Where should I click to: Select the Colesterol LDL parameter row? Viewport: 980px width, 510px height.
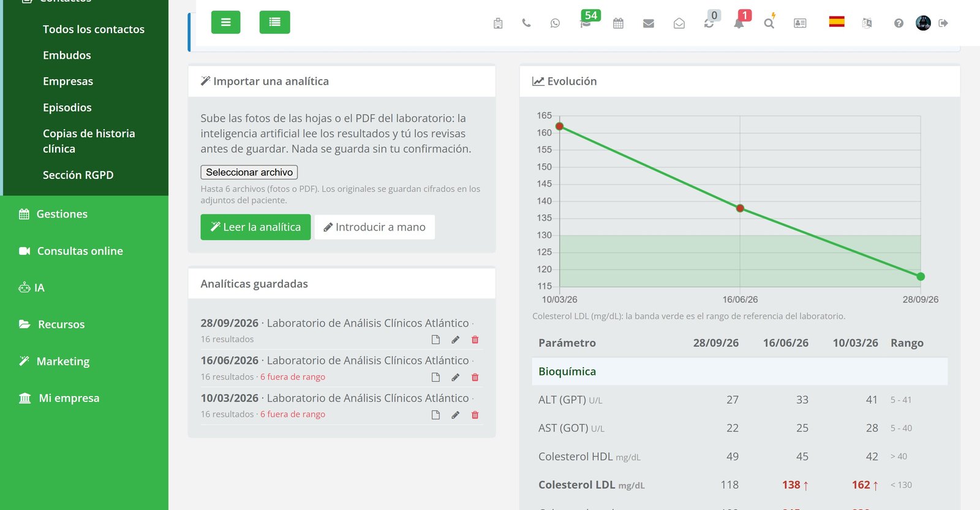(x=740, y=485)
